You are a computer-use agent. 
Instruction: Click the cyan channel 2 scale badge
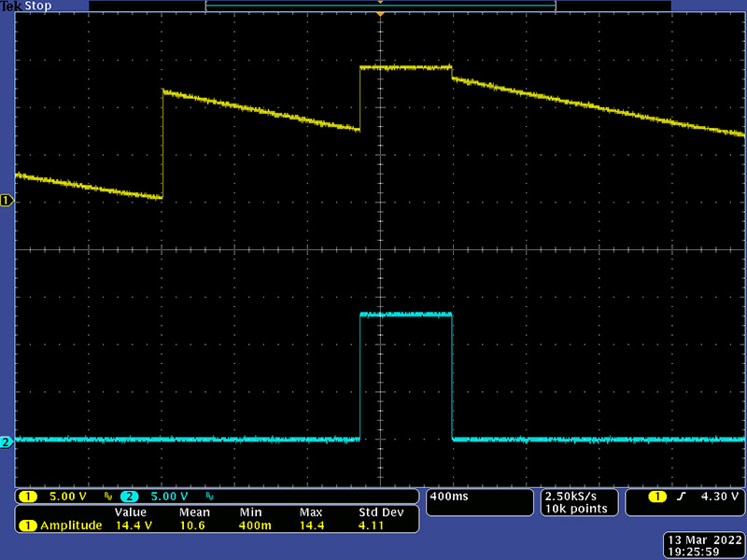pyautogui.click(x=129, y=496)
